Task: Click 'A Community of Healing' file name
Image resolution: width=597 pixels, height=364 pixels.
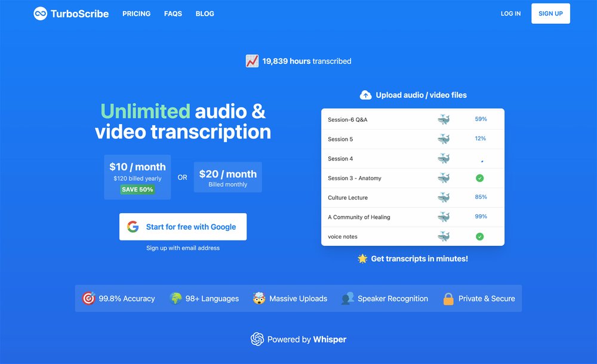Action: [x=359, y=217]
